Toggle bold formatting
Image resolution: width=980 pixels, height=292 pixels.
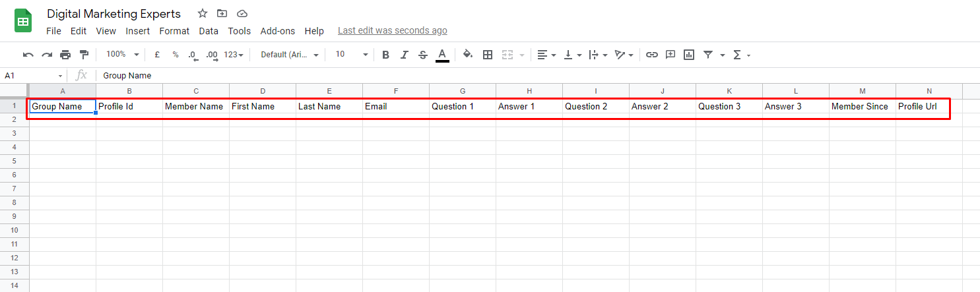[385, 55]
